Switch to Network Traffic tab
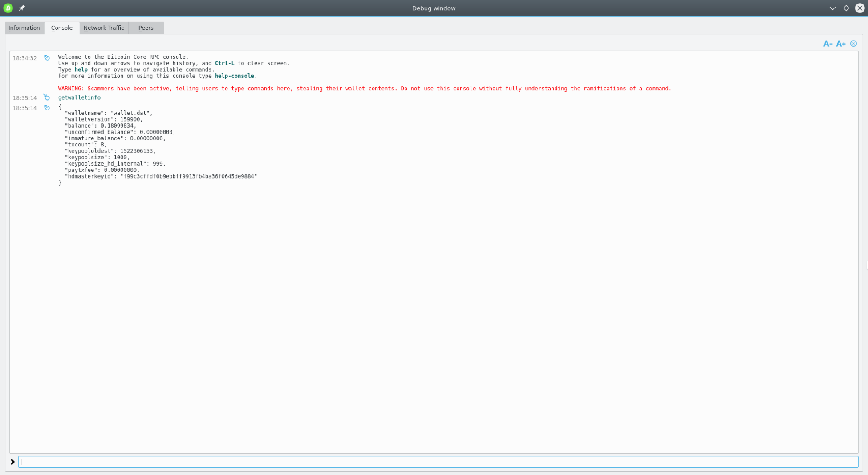Image resolution: width=868 pixels, height=475 pixels. (x=104, y=28)
